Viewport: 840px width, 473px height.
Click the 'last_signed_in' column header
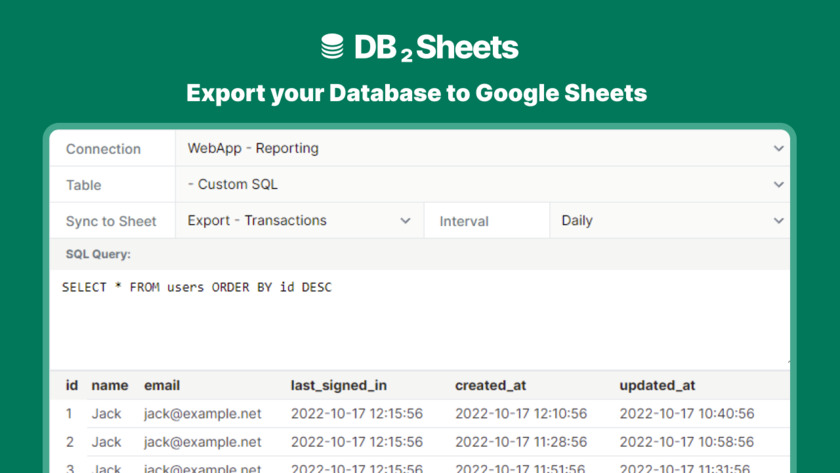tap(339, 386)
